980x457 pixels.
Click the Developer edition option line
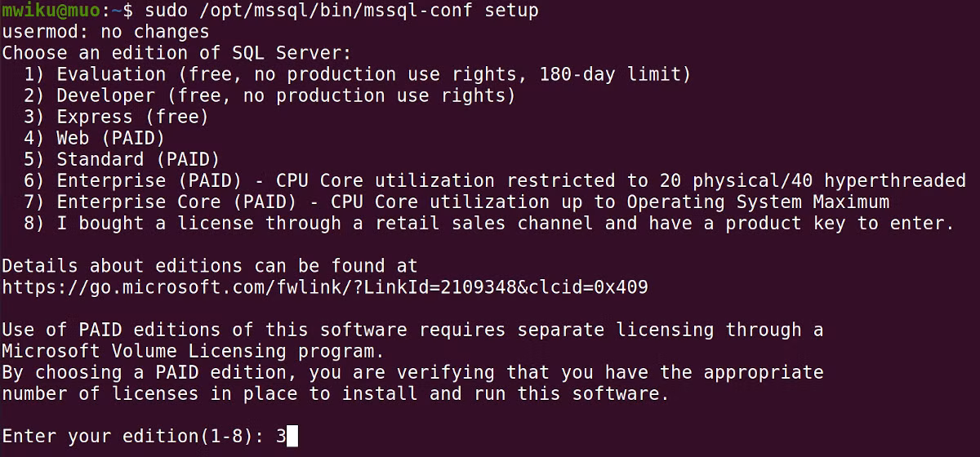pos(269,95)
